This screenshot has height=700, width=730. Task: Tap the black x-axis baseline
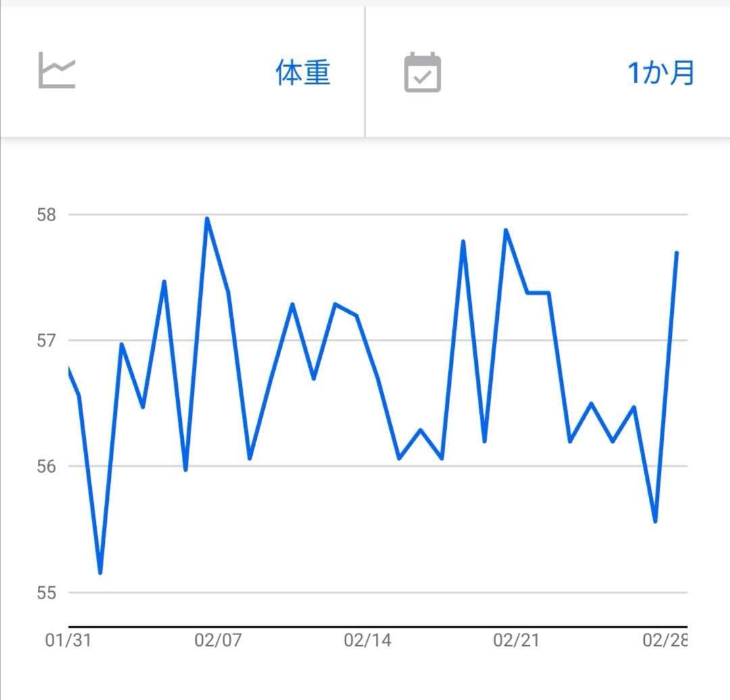click(378, 627)
